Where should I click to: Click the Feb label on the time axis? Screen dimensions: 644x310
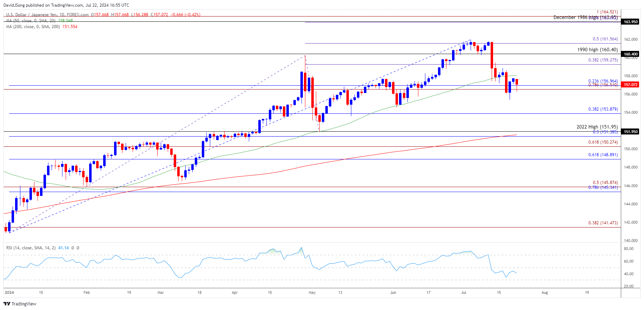coord(87,292)
